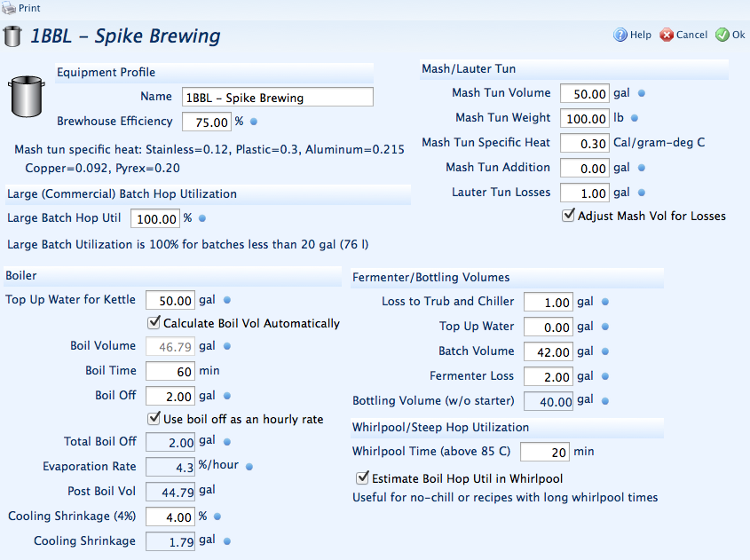Click the info dot beside Mash Tun Volume
Viewport: 750px width, 560px height.
pos(642,93)
